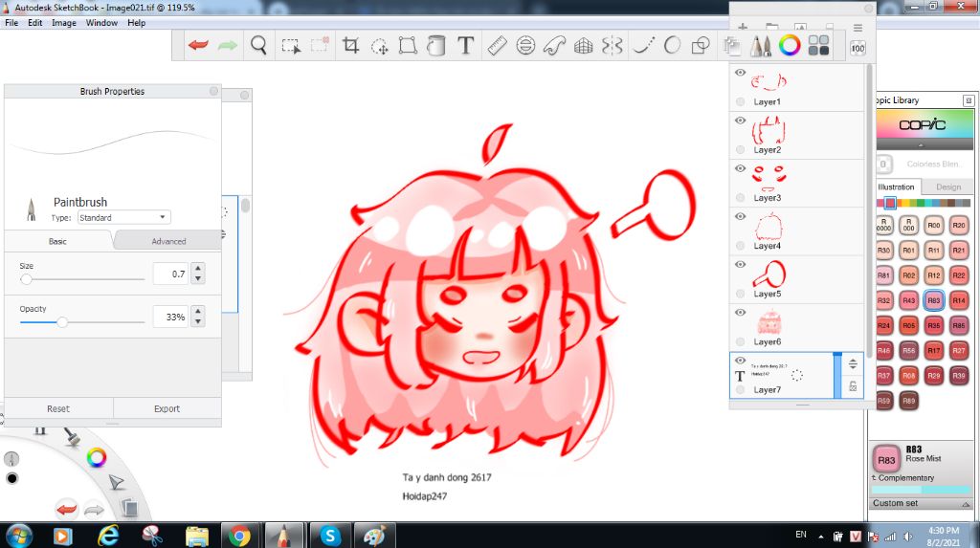Select the Basic brush tab
980x548 pixels.
[57, 241]
